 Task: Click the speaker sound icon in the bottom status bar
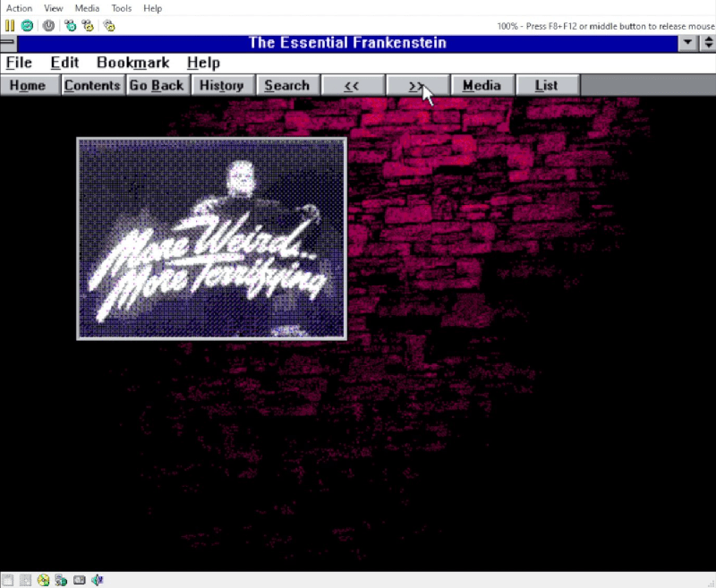click(98, 580)
